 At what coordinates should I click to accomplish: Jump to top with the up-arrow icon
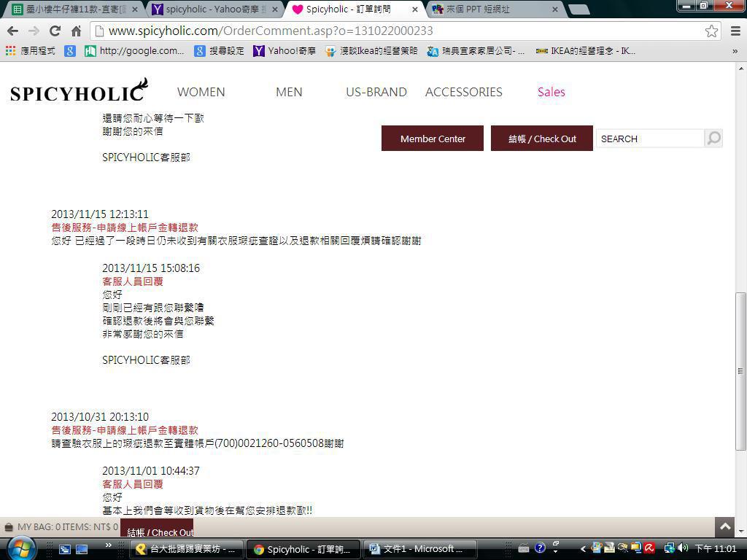pyautogui.click(x=725, y=527)
